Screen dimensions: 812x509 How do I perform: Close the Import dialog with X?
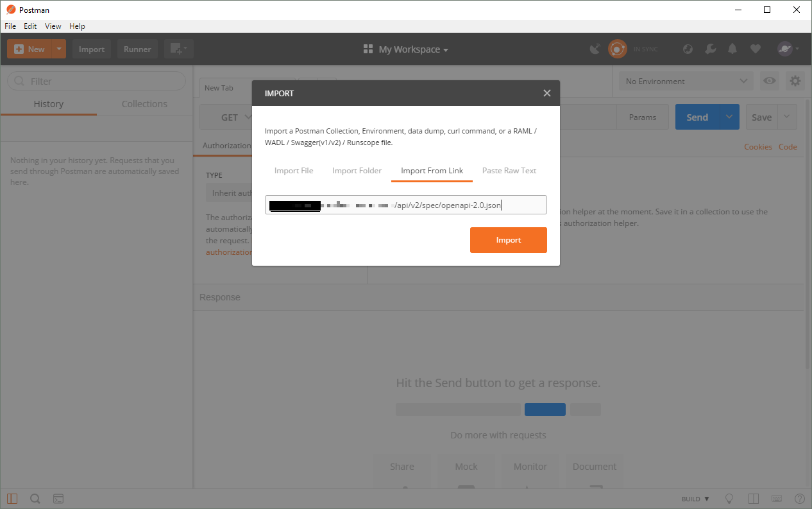pos(546,93)
